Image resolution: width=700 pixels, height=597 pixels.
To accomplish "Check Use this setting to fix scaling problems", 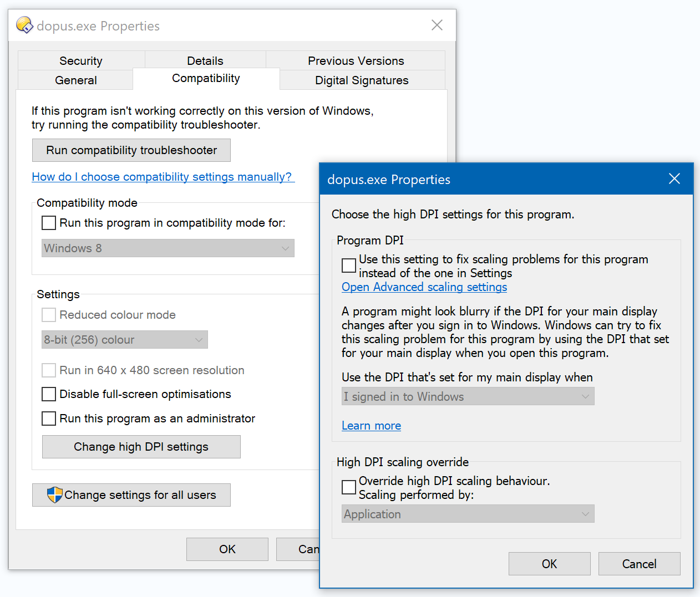I will (349, 266).
